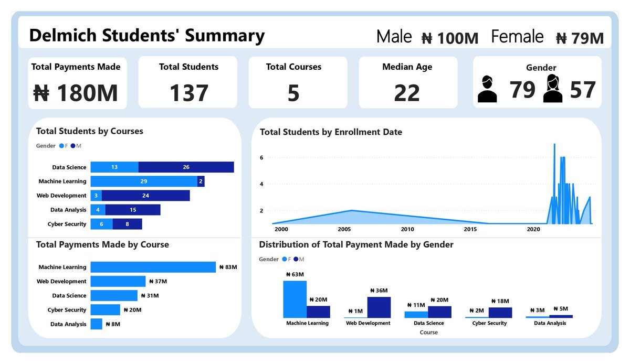Click the female count 57 in Gender card
630x364 pixels.
pos(582,89)
